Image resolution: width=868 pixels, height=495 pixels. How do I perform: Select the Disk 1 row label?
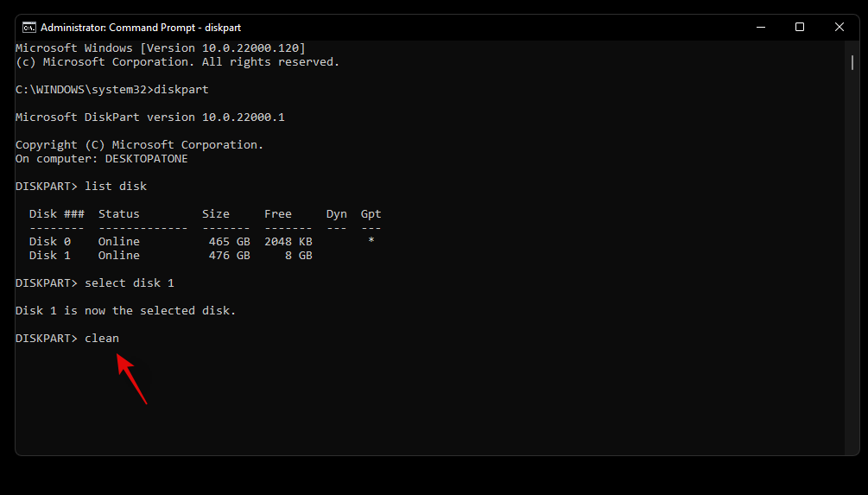(50, 255)
